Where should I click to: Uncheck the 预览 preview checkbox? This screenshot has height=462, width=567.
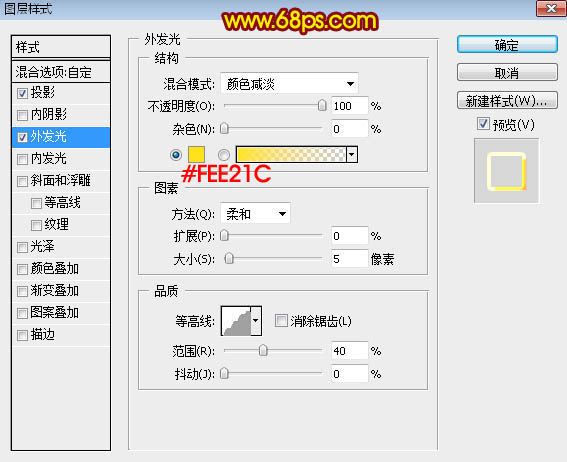coord(483,124)
